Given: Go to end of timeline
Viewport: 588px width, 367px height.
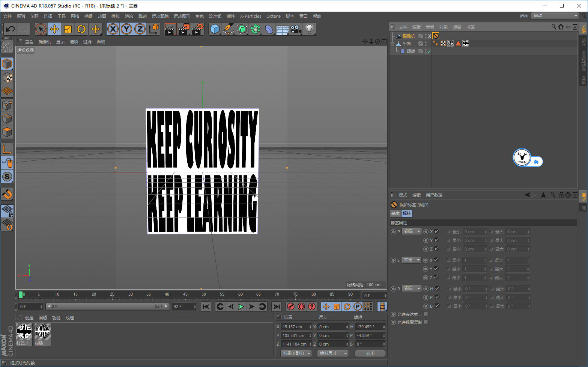Looking at the screenshot, I should pos(277,307).
